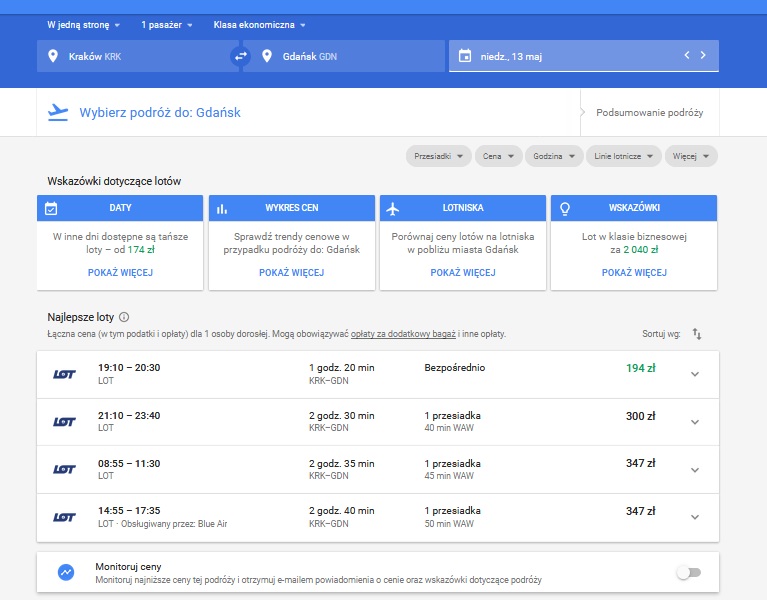Click the 300 zł price

640,416
